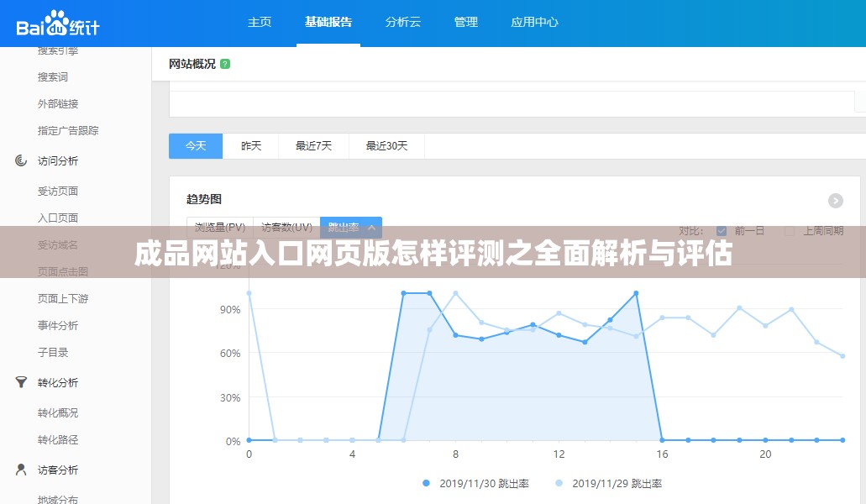Viewport: 866px width, 504px height.
Task: Click the 访客分析 person icon
Action: (21, 470)
